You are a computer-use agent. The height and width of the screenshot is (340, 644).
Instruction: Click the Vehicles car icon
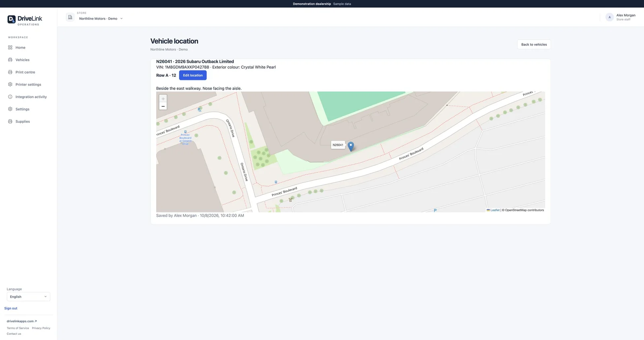pos(10,60)
